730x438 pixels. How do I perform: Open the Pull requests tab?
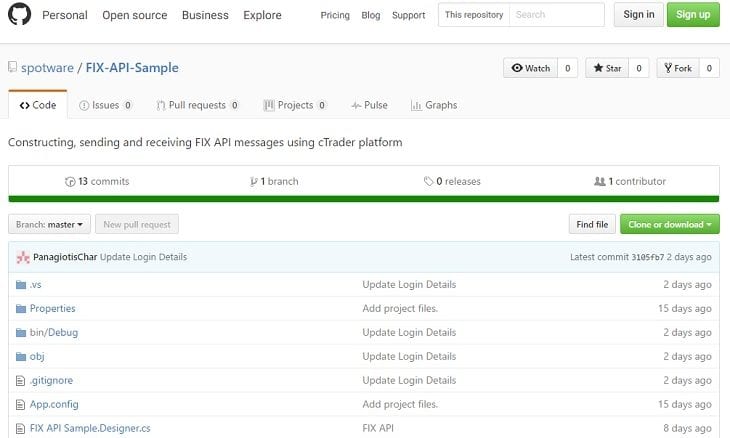197,105
